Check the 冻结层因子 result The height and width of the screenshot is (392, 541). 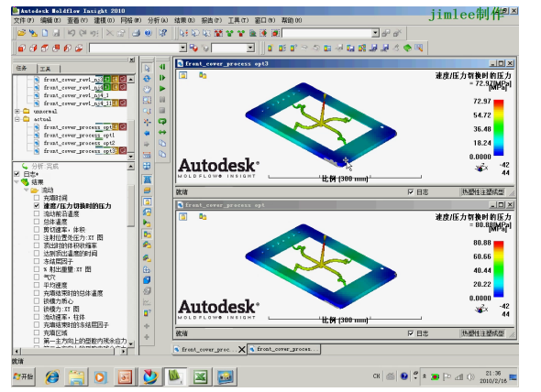pyautogui.click(x=37, y=261)
